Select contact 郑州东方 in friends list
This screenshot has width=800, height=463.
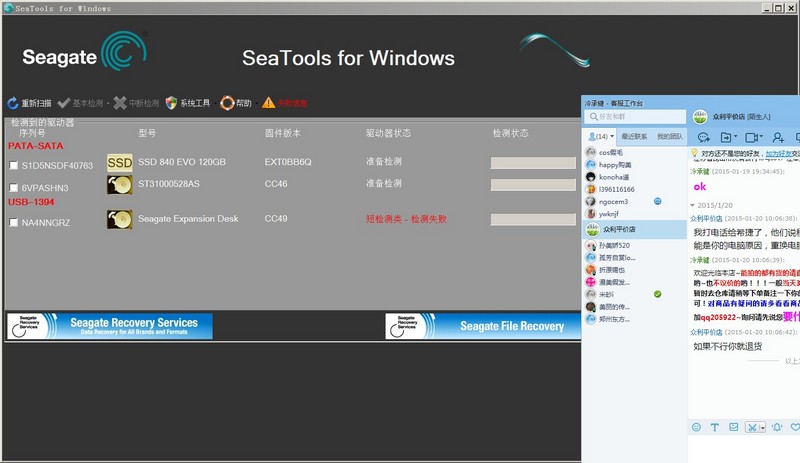(635, 319)
